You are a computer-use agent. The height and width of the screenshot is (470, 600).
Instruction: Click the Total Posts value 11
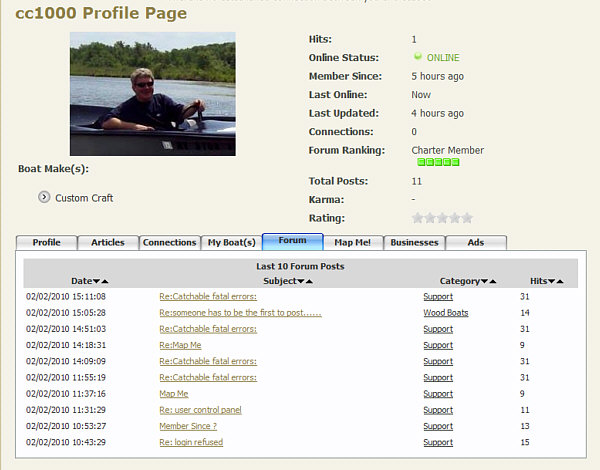(417, 181)
